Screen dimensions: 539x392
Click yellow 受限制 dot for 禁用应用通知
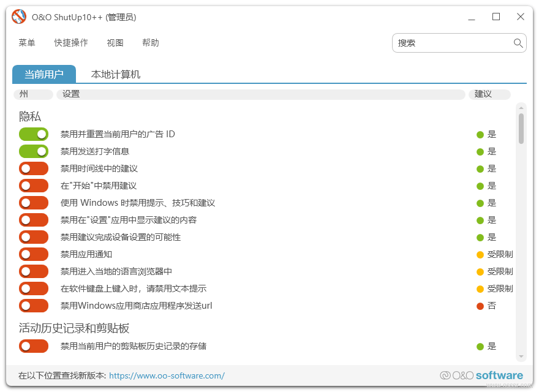(480, 254)
